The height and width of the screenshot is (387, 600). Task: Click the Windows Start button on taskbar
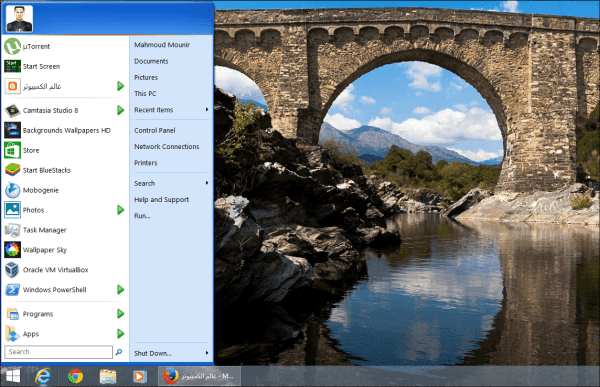point(13,376)
